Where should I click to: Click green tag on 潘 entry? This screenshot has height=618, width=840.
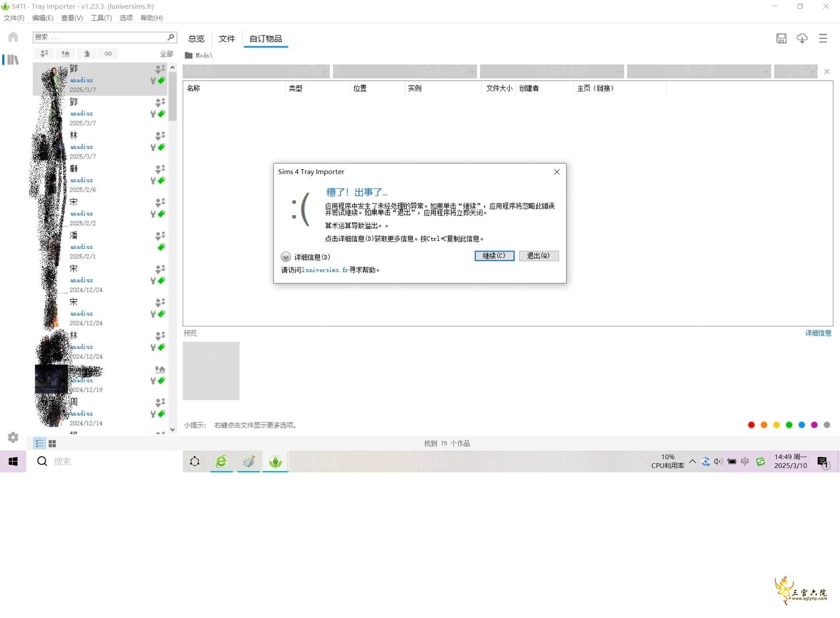[161, 247]
